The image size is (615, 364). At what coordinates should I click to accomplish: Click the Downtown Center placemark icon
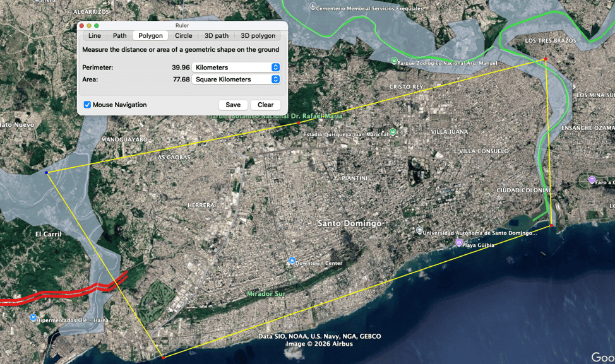point(292,261)
